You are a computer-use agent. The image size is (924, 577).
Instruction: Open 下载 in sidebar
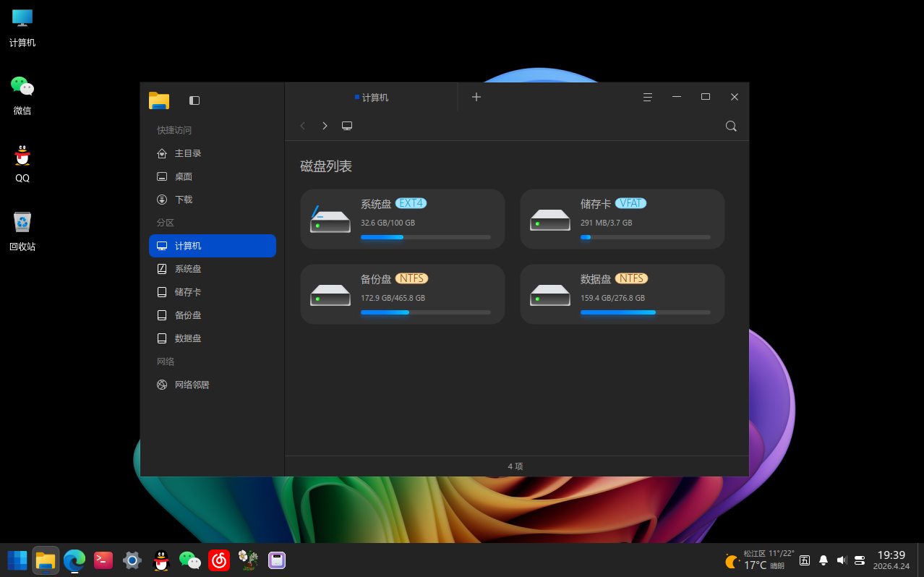pyautogui.click(x=213, y=200)
